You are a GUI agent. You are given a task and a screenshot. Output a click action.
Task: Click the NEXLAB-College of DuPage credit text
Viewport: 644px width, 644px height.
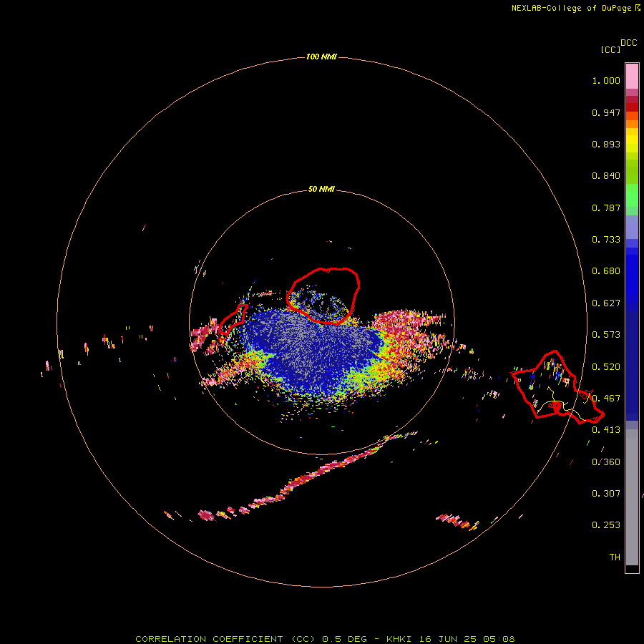[x=571, y=8]
